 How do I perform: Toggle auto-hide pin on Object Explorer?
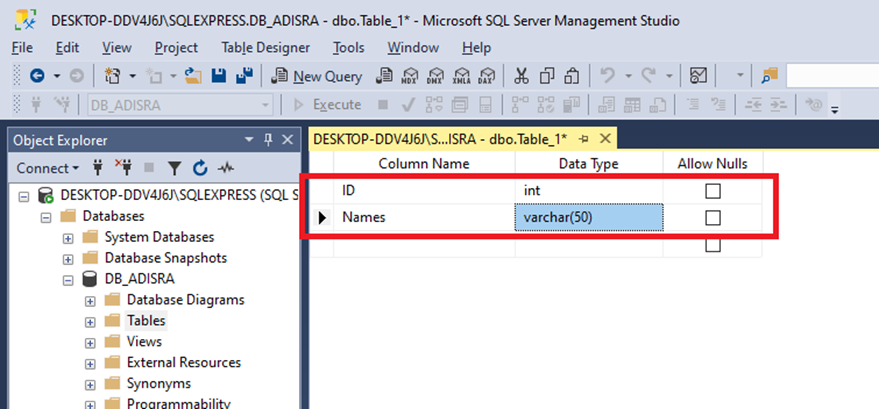(268, 140)
